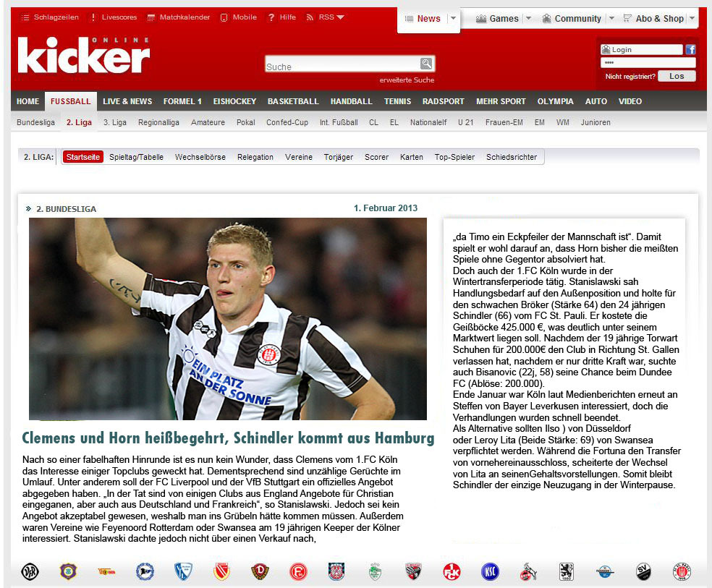712x588 pixels.
Task: Open the FC St. Pauli club logo
Action: pyautogui.click(x=682, y=571)
